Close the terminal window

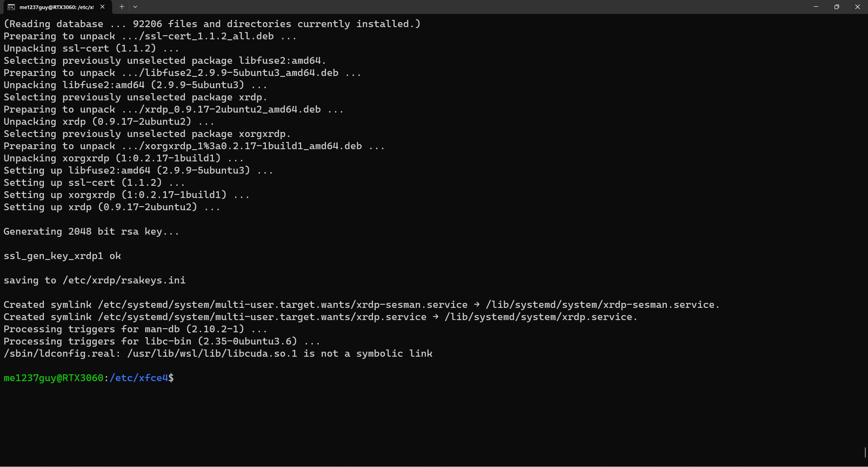(x=858, y=7)
